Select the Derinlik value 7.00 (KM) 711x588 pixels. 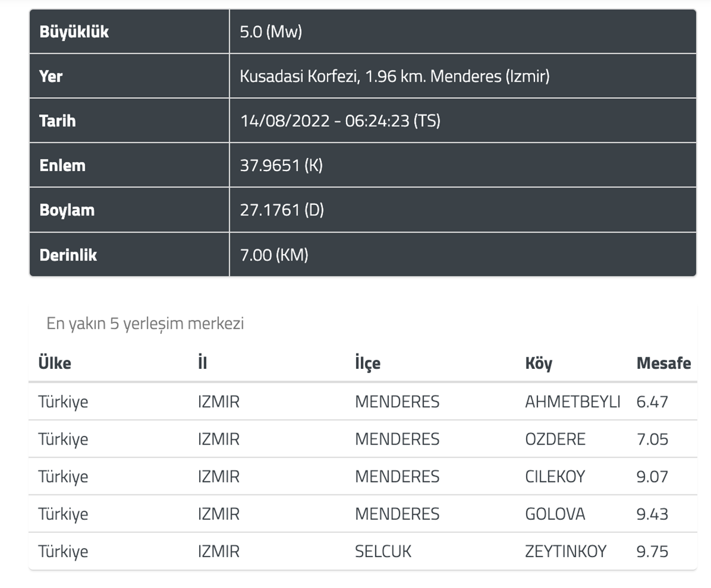[274, 255]
